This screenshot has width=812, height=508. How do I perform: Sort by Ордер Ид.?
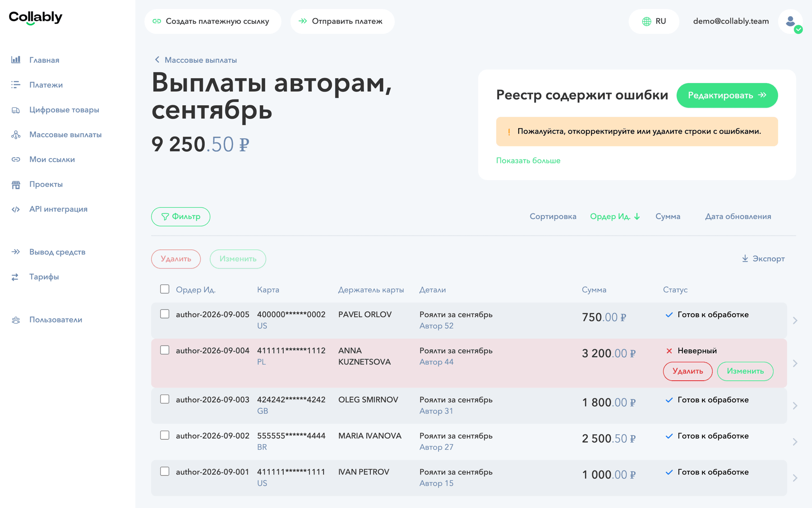coord(615,216)
